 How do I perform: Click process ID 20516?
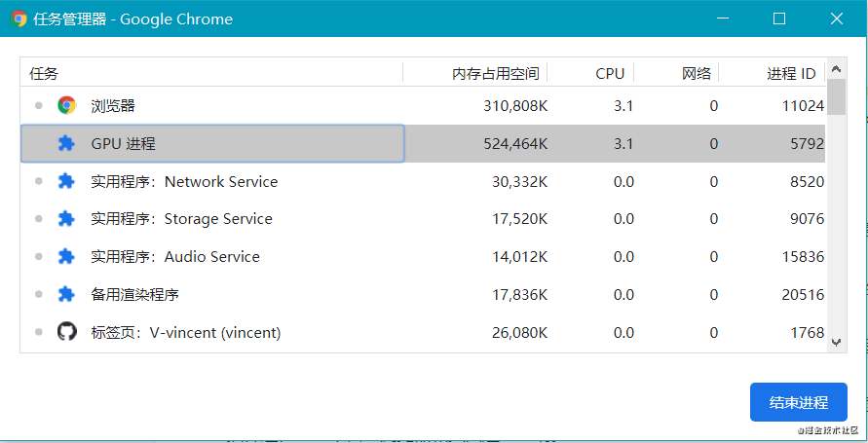[x=804, y=295]
